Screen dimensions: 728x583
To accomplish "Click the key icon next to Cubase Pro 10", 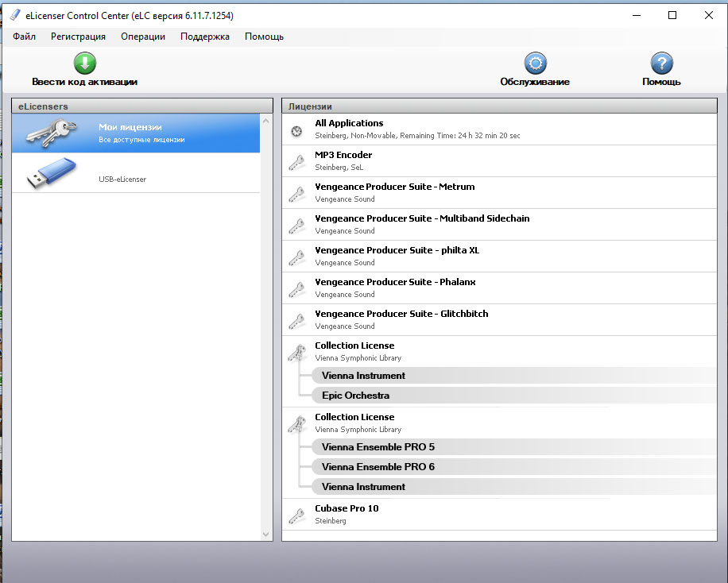I will 296,515.
